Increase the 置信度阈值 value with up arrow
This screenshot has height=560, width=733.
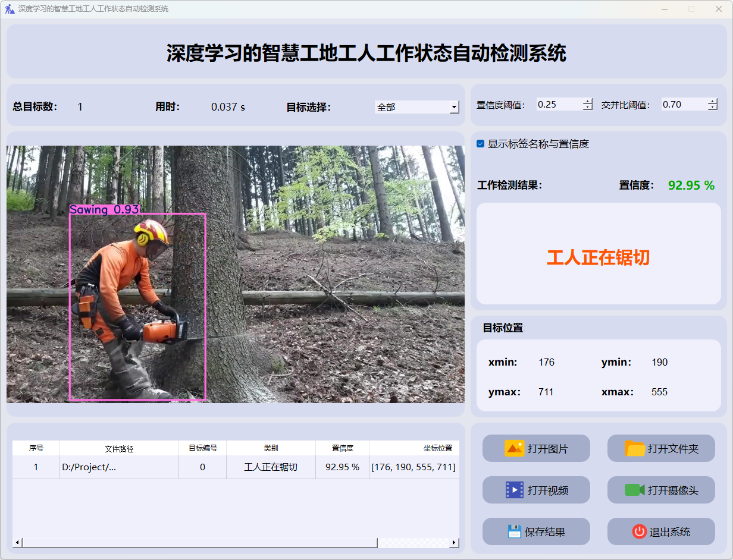(x=588, y=101)
